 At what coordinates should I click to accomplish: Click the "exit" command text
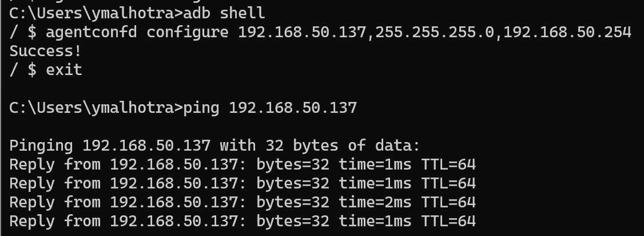pyautogui.click(x=64, y=70)
